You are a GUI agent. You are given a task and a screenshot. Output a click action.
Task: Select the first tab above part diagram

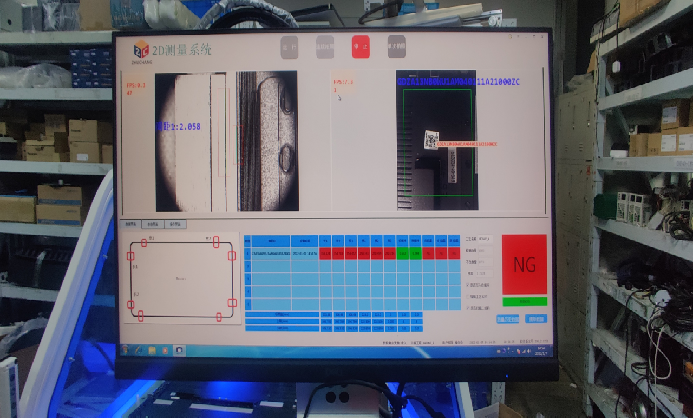pos(129,226)
